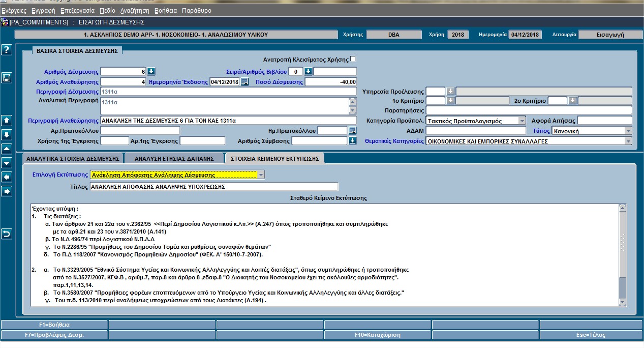This screenshot has height=348, width=644.
Task: Click the right arrow navigation icon
Action: click(x=7, y=191)
